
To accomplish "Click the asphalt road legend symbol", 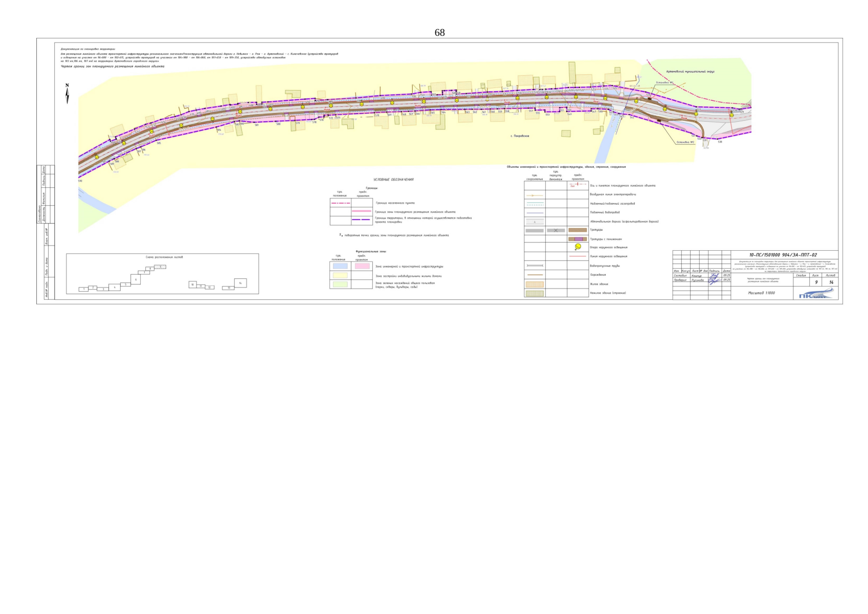I will 535,222.
